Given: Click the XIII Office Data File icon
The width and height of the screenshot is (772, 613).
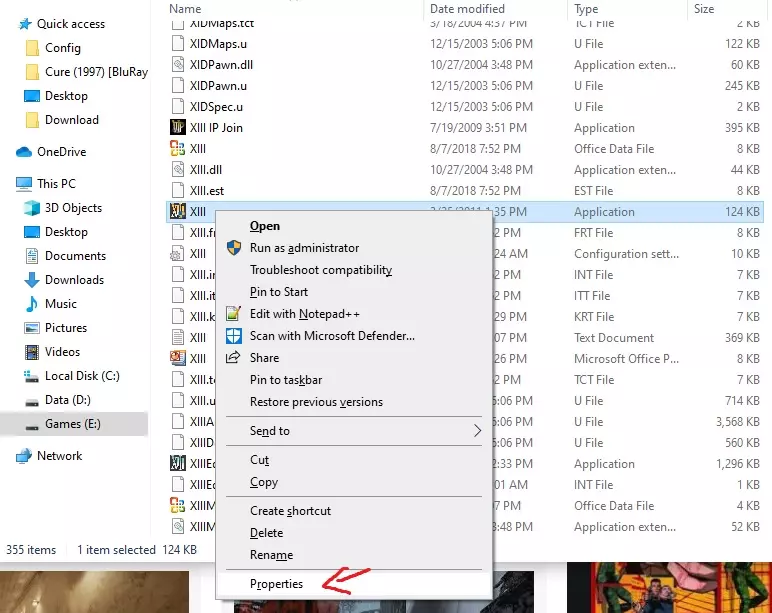Looking at the screenshot, I should 178,149.
